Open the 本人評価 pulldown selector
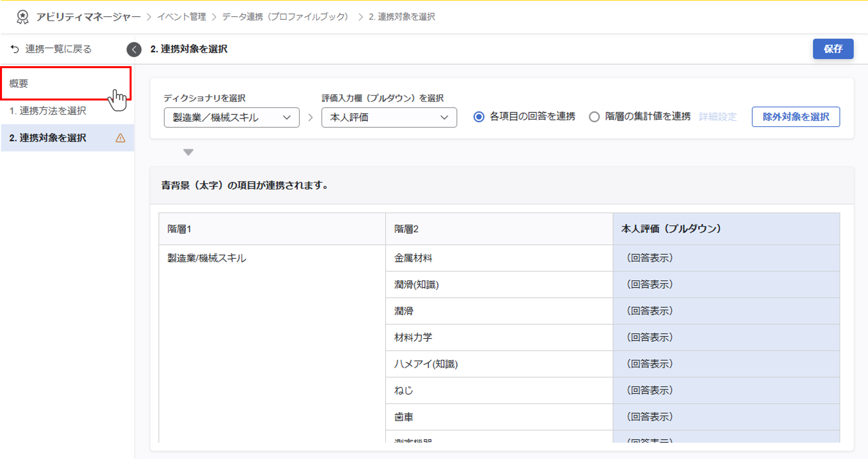Image resolution: width=868 pixels, height=459 pixels. point(389,118)
